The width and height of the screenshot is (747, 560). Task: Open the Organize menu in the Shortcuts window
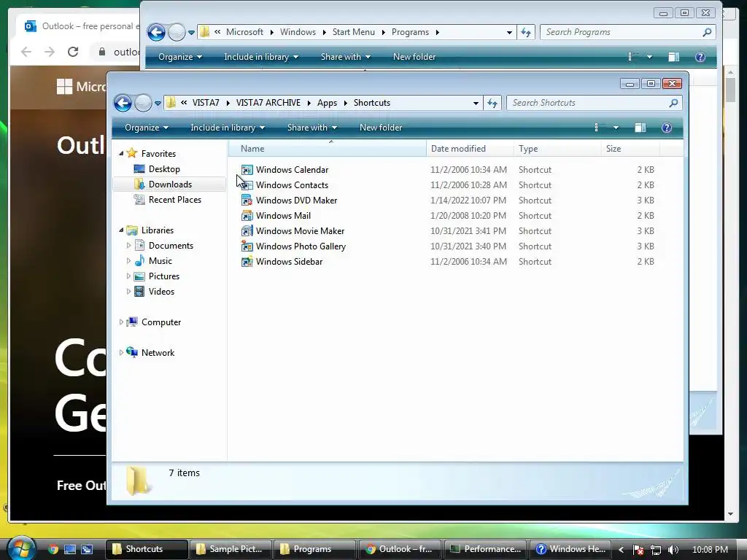[146, 128]
